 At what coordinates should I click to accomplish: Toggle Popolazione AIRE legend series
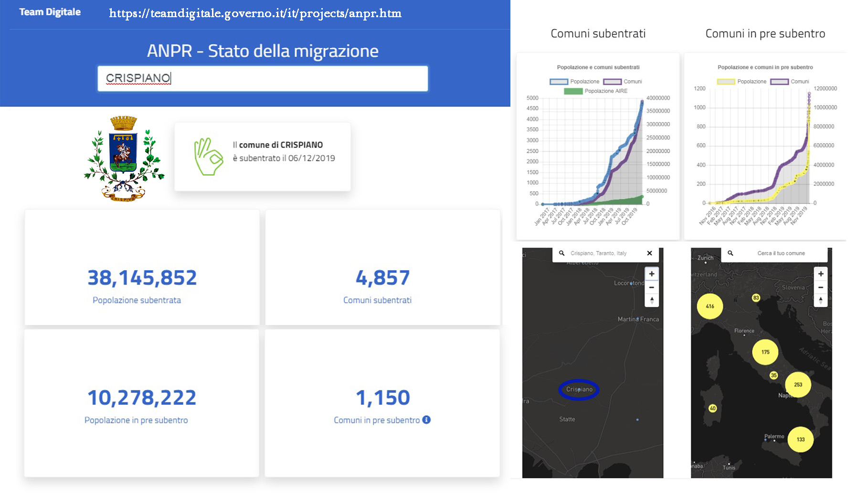(573, 91)
